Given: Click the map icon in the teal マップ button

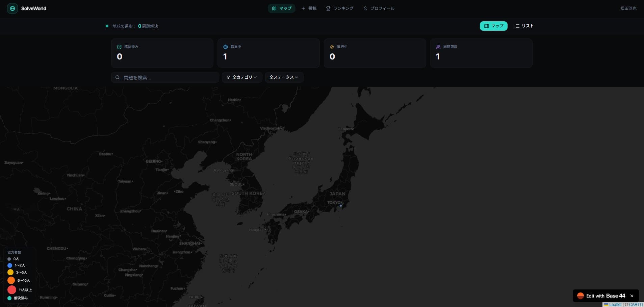Looking at the screenshot, I should (487, 26).
